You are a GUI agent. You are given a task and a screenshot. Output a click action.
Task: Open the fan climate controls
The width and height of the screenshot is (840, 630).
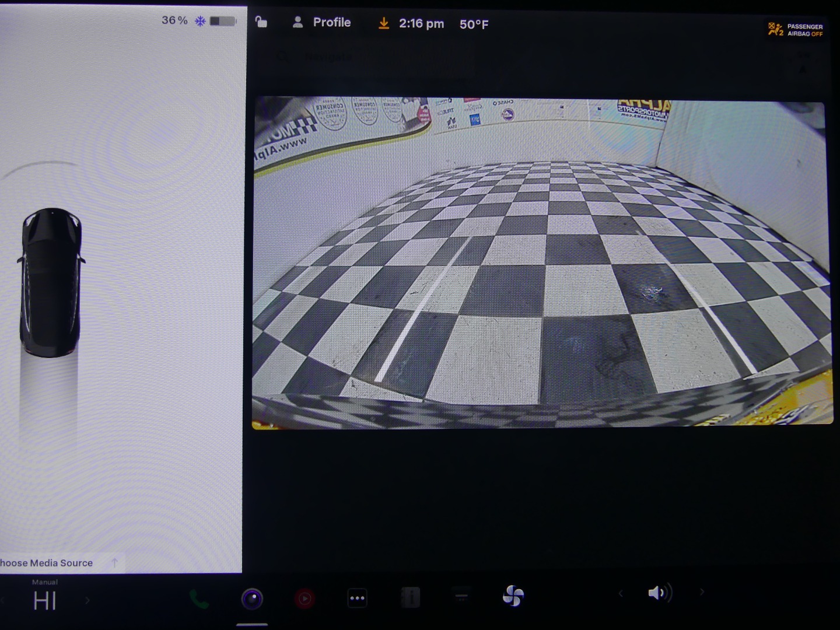click(513, 596)
